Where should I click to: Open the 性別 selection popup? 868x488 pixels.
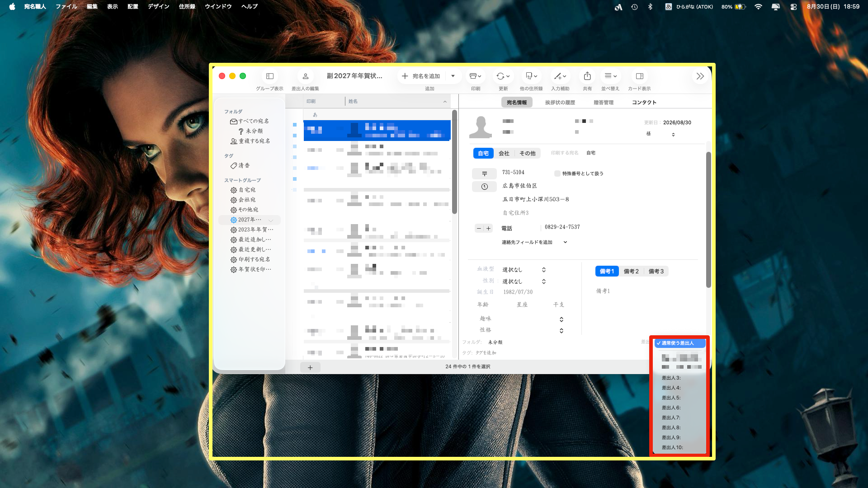[524, 282]
